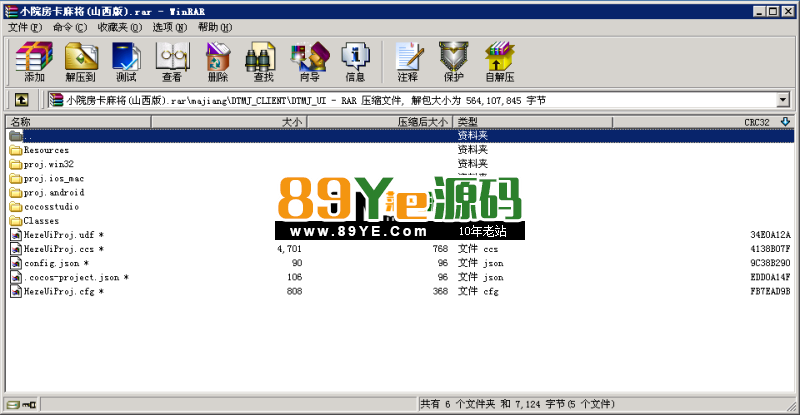
Task: Go up one folder level button
Action: click(x=21, y=100)
